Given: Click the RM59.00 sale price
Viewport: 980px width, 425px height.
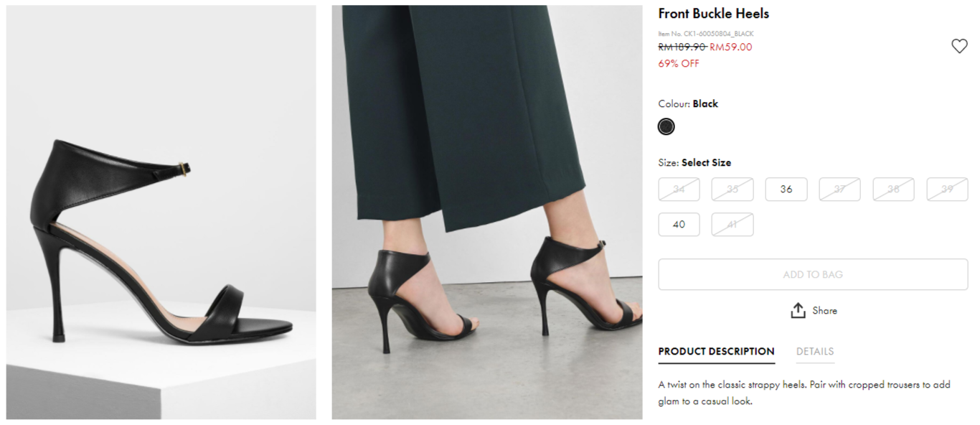Looking at the screenshot, I should click(x=730, y=47).
